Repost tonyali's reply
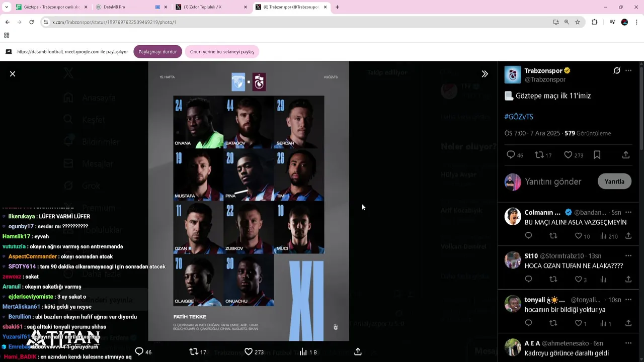 point(553,323)
